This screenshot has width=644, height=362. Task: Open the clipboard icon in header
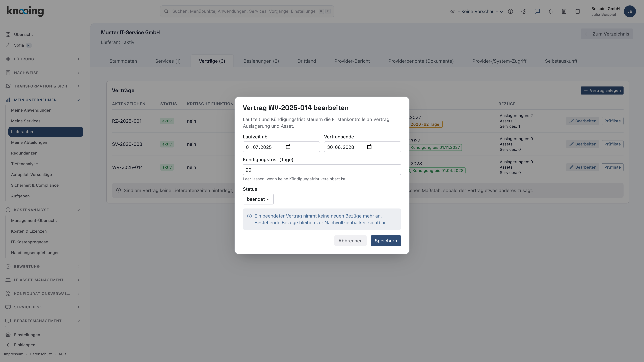coord(577,12)
